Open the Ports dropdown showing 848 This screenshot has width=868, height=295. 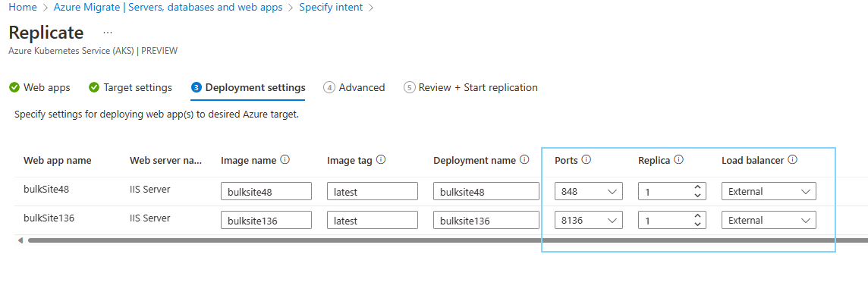click(x=589, y=192)
